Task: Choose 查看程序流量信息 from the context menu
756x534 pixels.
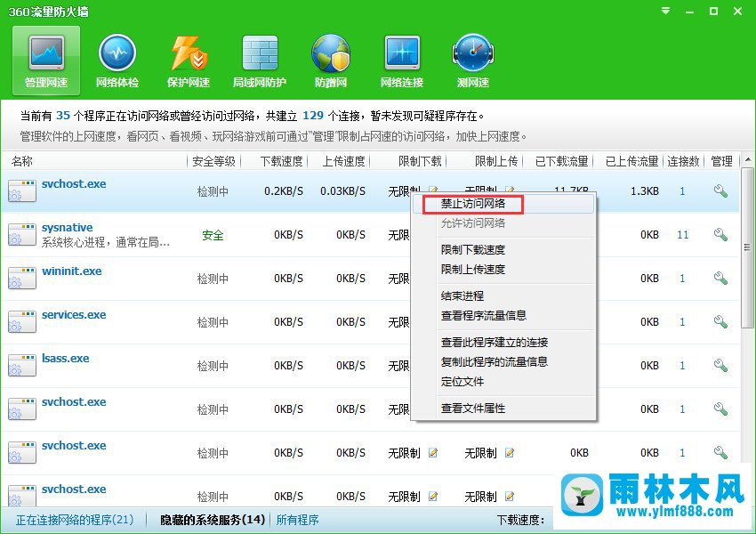Action: coord(484,315)
